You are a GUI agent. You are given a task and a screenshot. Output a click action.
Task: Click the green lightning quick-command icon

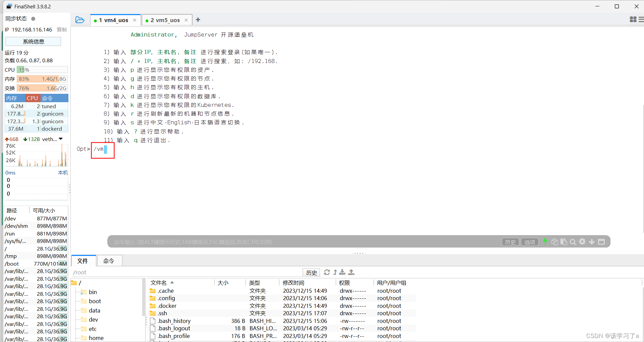545,242
